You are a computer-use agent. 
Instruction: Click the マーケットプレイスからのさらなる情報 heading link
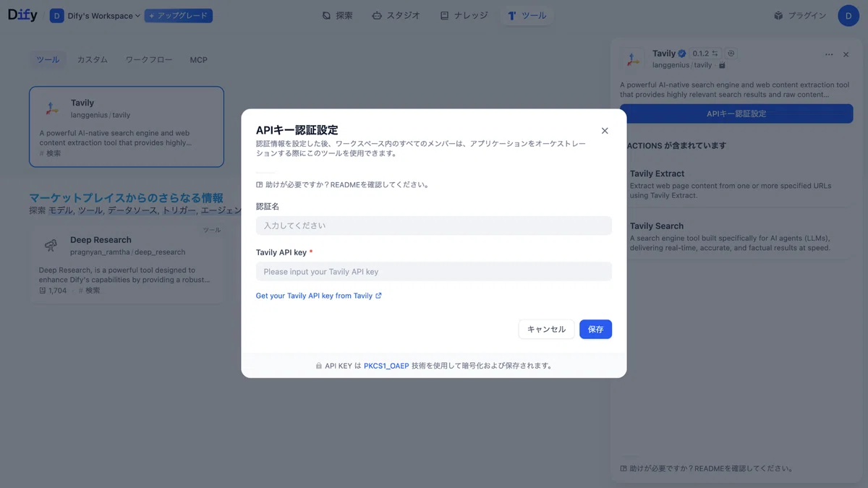[x=126, y=197]
